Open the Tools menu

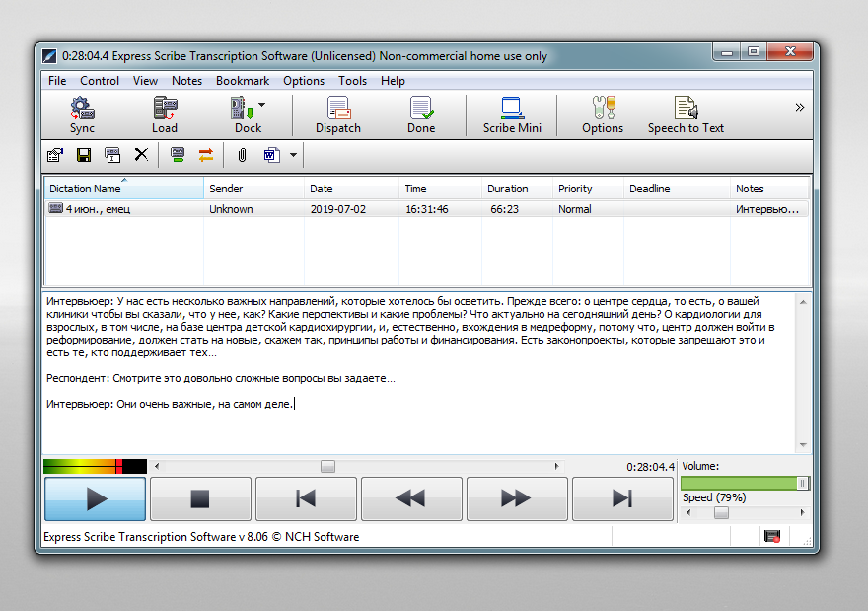pyautogui.click(x=353, y=81)
